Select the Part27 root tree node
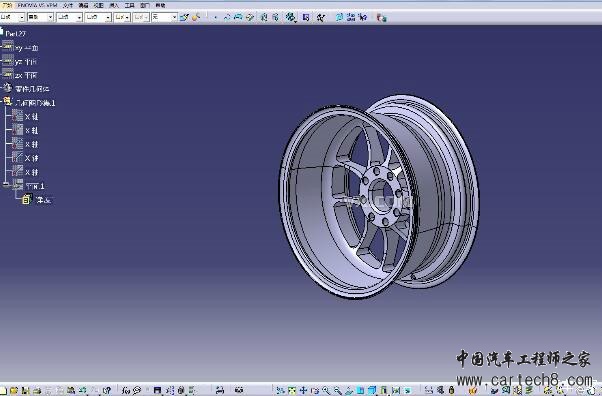602x396 pixels. [15, 34]
